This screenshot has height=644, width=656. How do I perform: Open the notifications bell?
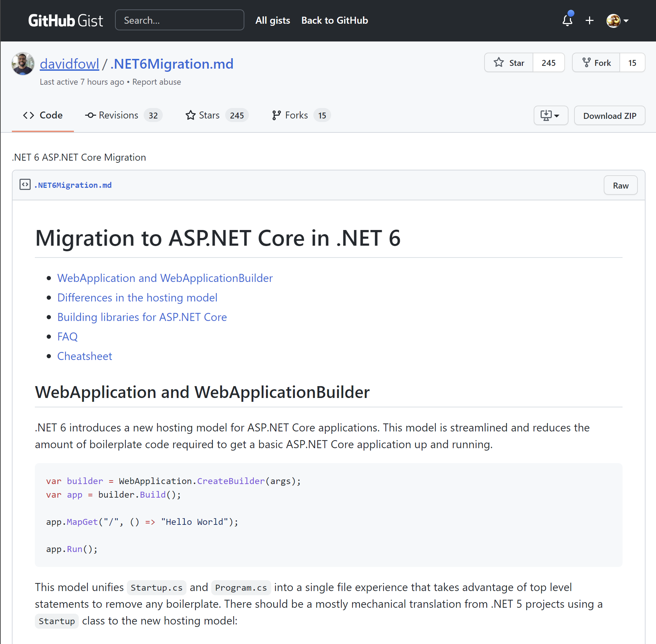[x=567, y=20]
